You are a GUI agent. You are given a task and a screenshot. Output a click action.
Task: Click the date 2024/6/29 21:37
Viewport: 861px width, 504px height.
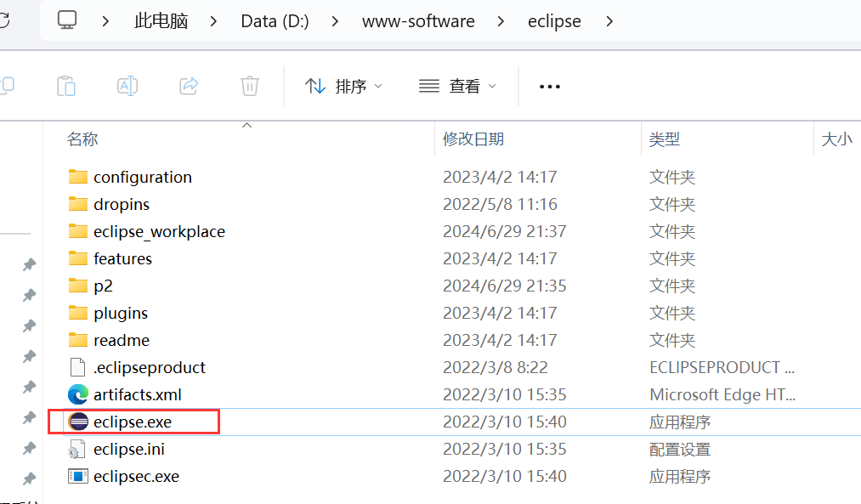(x=505, y=231)
